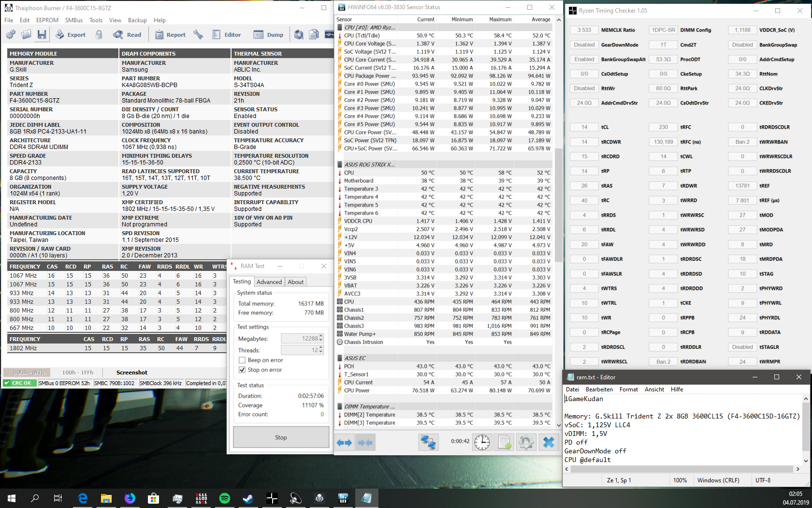This screenshot has width=812, height=508.
Task: Launch Firefox from the taskbar
Action: (130, 498)
